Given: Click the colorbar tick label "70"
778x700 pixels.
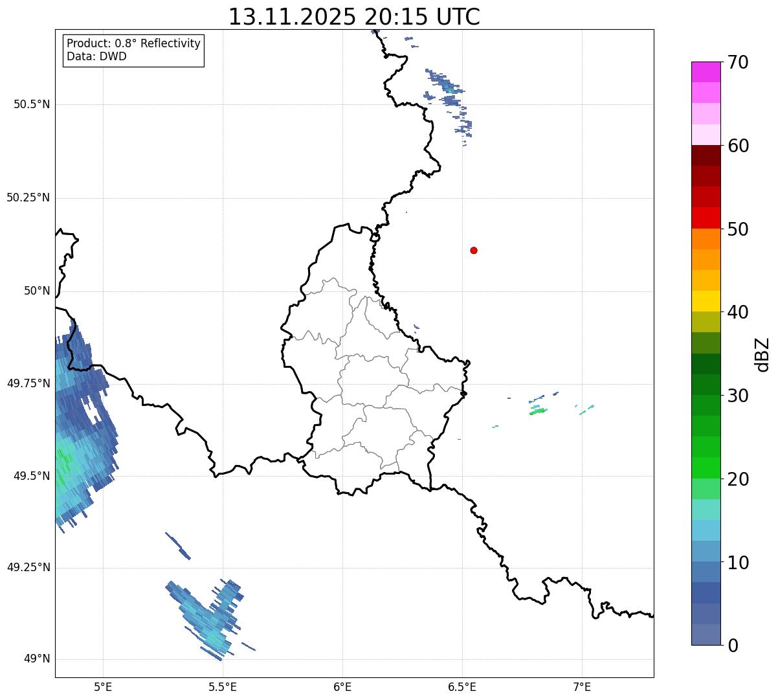Looking at the screenshot, I should tap(738, 62).
